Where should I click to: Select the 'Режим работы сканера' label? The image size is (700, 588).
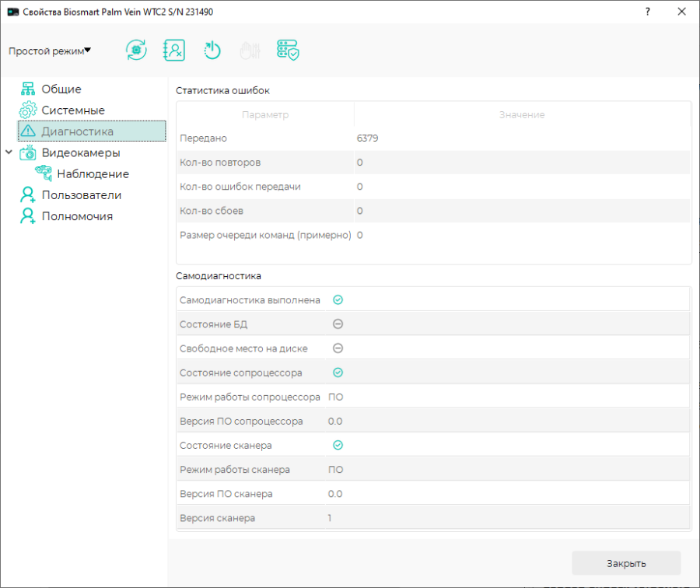[235, 470]
